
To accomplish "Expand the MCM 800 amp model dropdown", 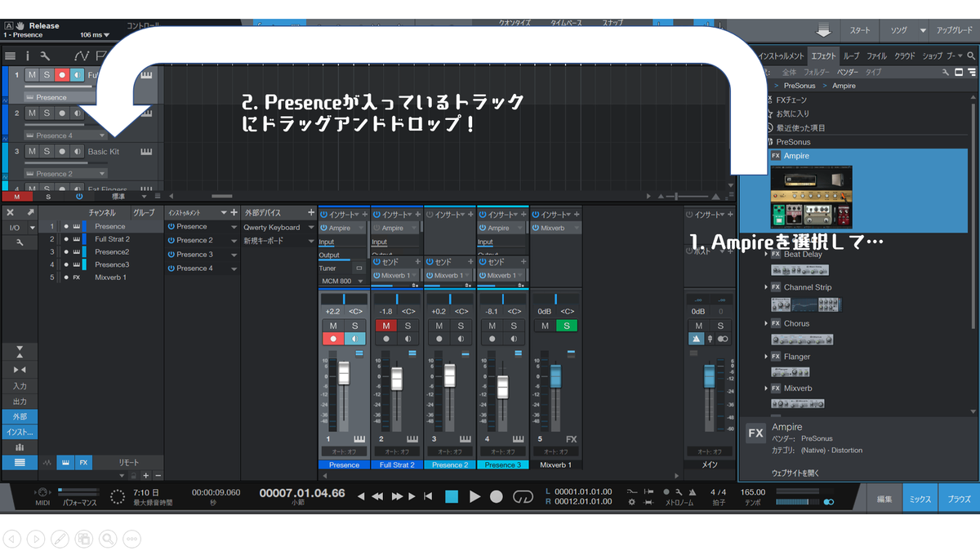I will coord(359,281).
